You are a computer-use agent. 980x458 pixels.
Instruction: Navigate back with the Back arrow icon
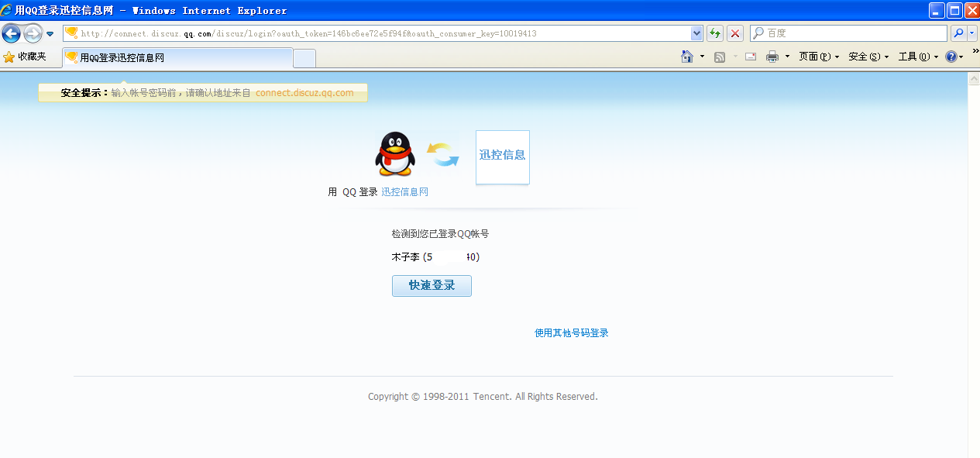11,33
